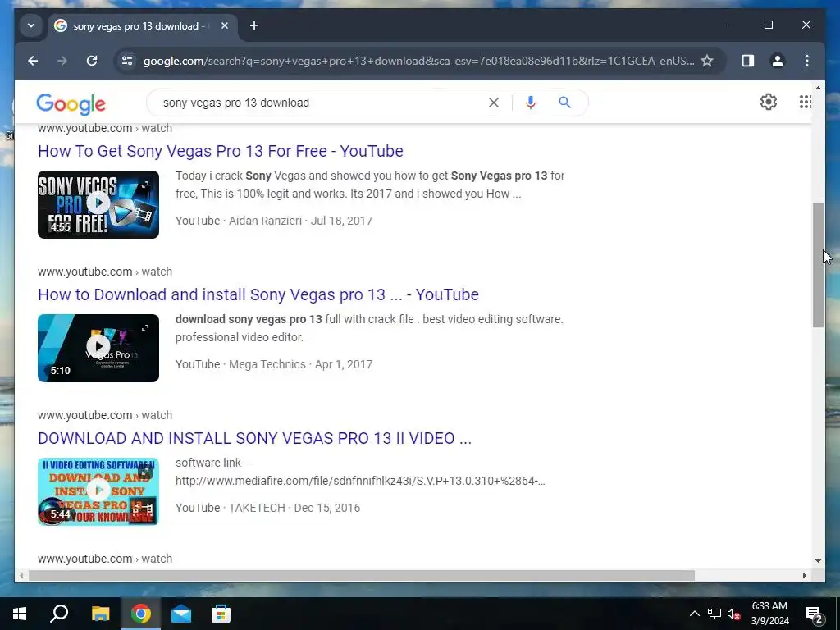Open the muted volume tray icon

click(734, 614)
